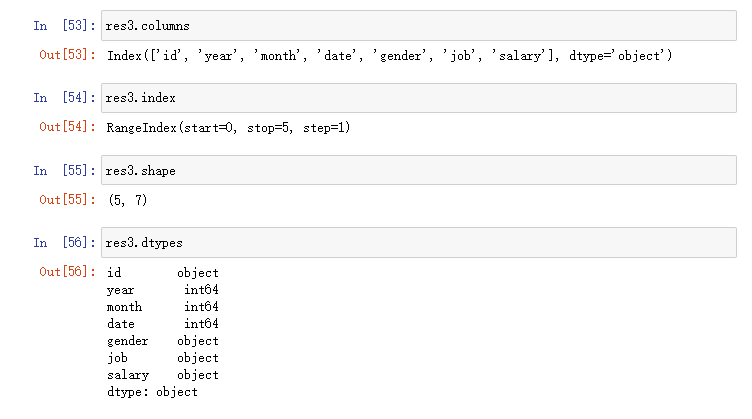Click the 'salary' row in dtypes output

[162, 375]
